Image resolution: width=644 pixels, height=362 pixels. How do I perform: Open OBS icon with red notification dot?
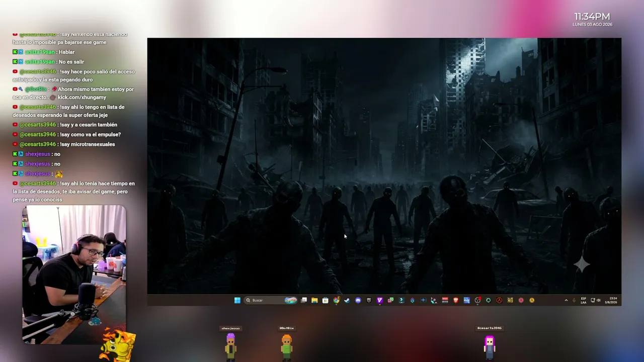coord(477,300)
